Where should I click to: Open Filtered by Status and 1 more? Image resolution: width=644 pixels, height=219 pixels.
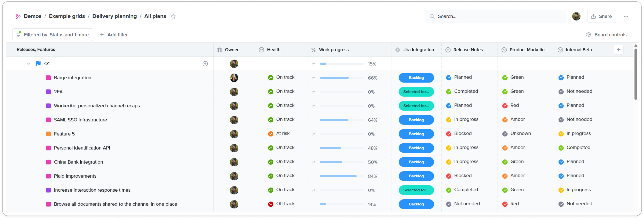[53, 34]
